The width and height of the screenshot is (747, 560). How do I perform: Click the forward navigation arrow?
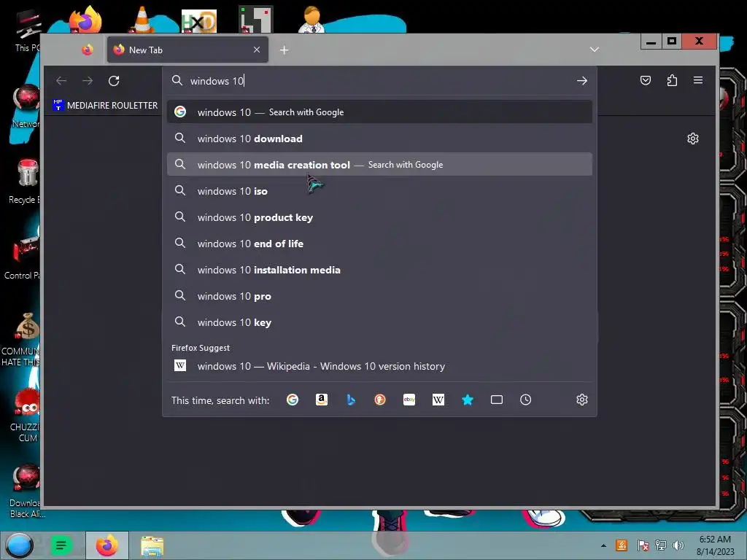(88, 81)
